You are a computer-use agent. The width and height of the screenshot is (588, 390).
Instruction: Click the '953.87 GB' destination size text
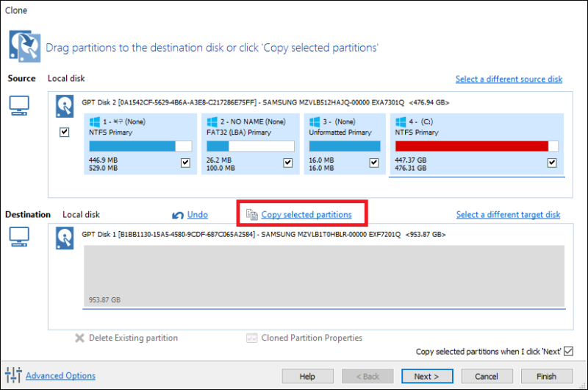[x=104, y=300]
